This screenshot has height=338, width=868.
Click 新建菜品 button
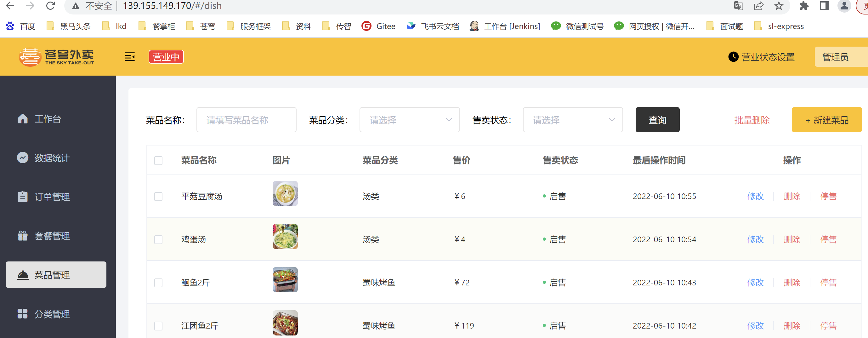pos(826,120)
